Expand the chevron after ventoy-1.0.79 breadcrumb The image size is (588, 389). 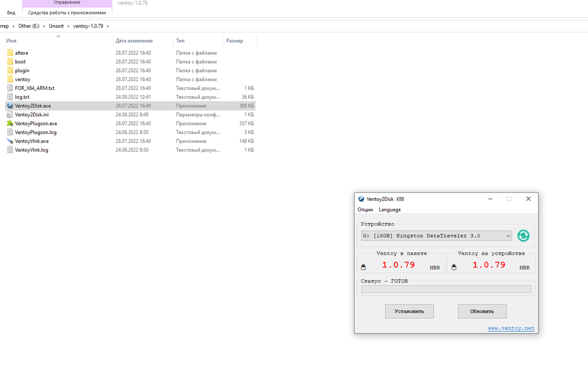tap(108, 26)
